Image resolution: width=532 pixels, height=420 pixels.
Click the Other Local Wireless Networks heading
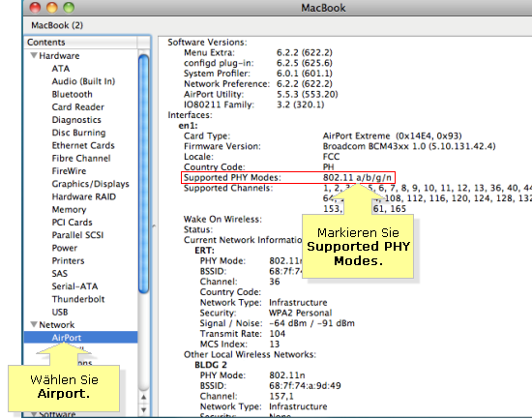click(250, 354)
